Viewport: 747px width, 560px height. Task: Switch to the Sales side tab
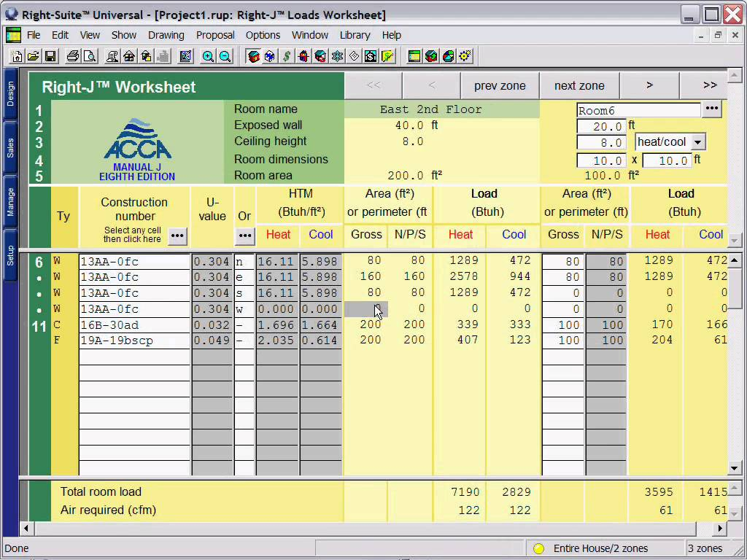tap(10, 148)
